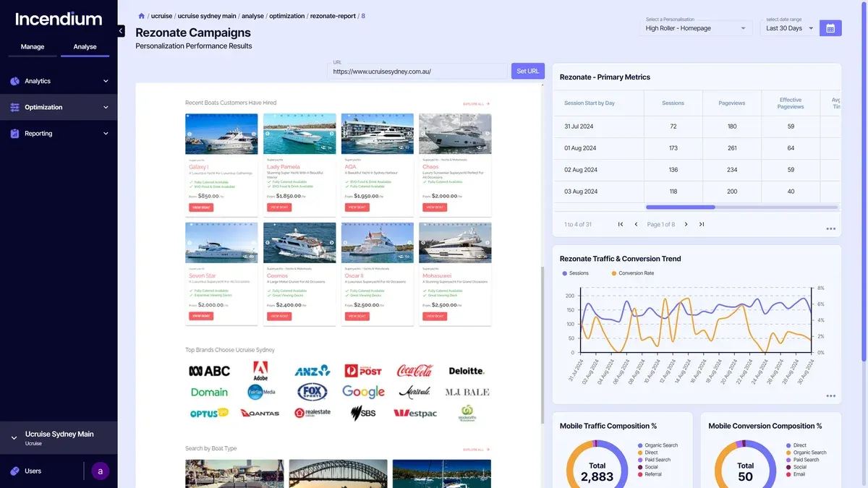Click the Explore All link above recent boats

pyautogui.click(x=477, y=104)
